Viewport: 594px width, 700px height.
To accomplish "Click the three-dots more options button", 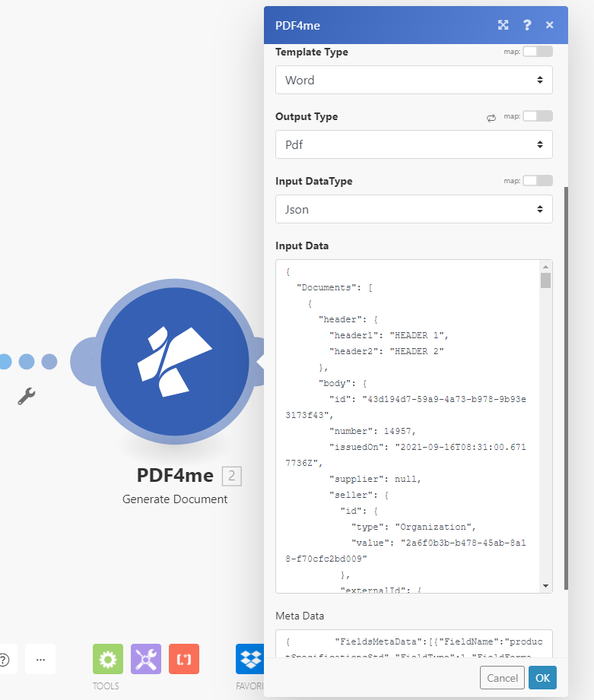I will [40, 659].
